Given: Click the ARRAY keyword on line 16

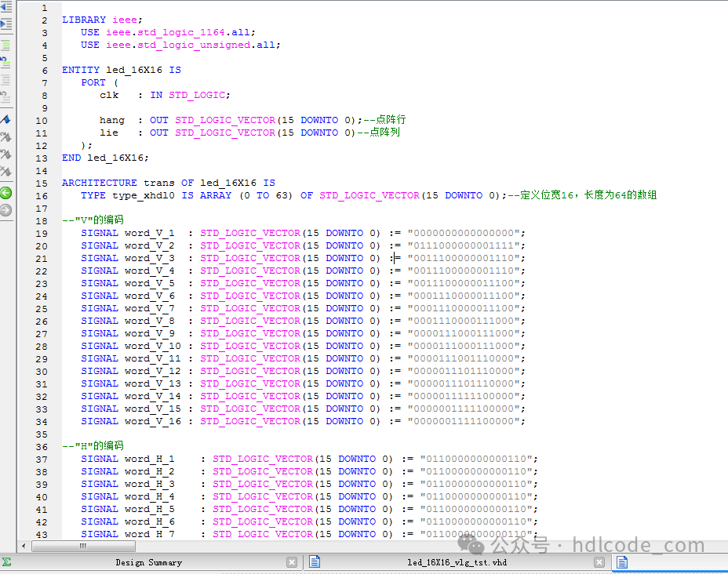Looking at the screenshot, I should pyautogui.click(x=216, y=195).
